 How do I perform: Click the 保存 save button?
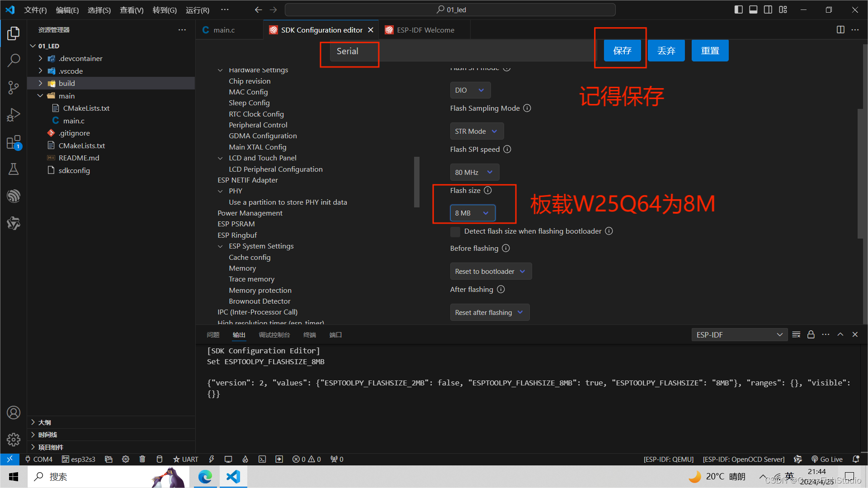click(x=622, y=51)
